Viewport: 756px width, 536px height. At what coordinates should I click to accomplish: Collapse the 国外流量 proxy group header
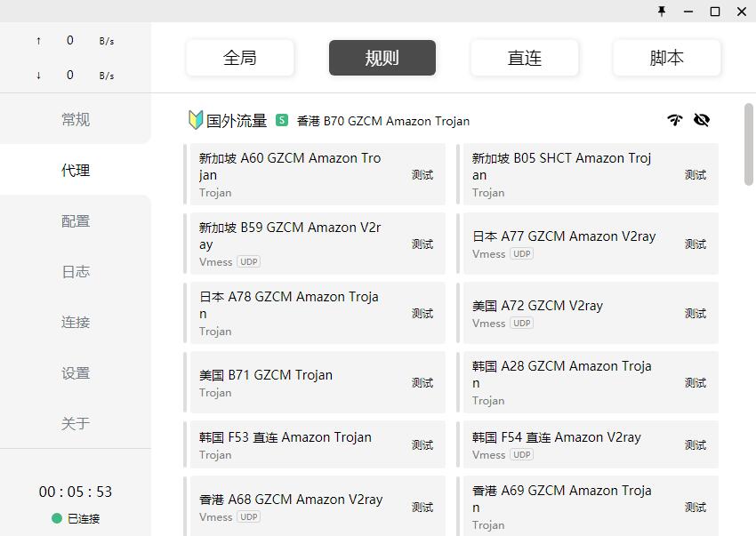(x=237, y=120)
